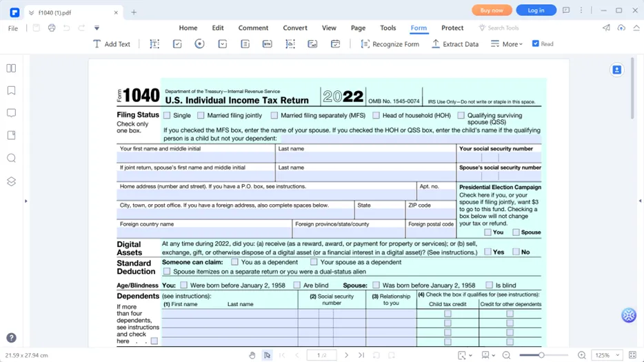Add a checkbox form field tool

pyautogui.click(x=177, y=44)
